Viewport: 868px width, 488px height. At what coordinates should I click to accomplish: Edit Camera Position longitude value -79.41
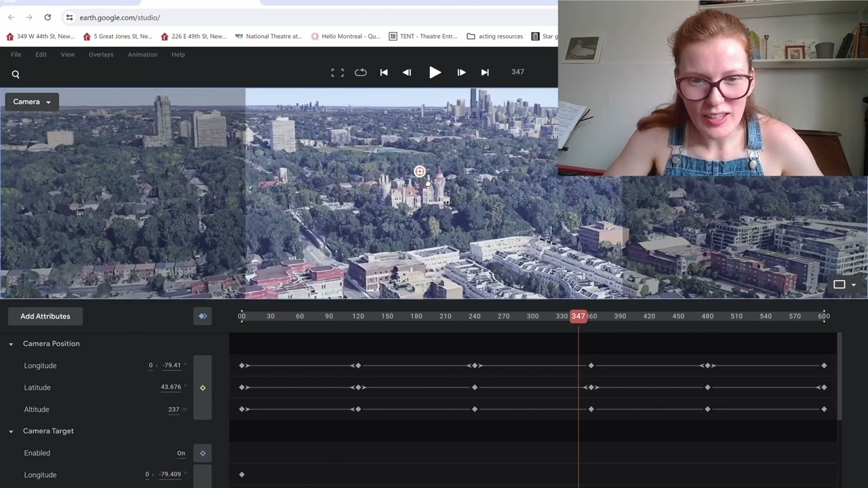172,365
